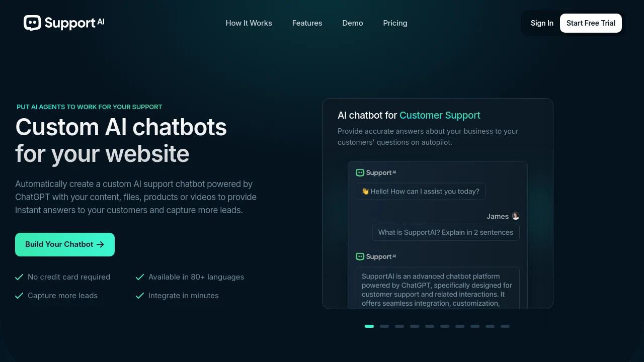Sign in to your account
This screenshot has width=644, height=362.
(542, 23)
